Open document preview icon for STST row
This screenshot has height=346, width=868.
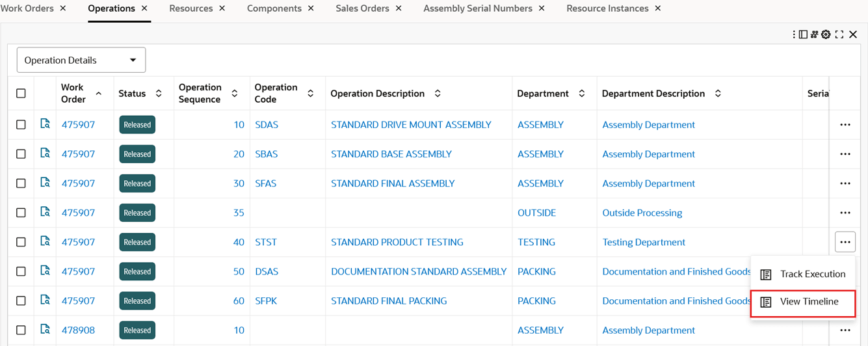point(45,241)
